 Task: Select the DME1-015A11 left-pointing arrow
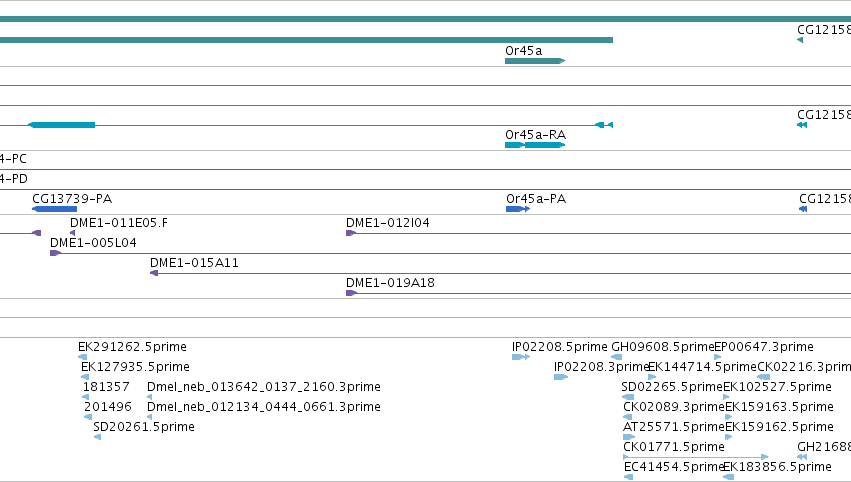[154, 273]
